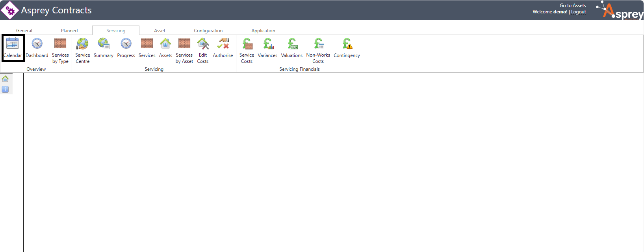
Task: Switch to the Configuration tab
Action: pyautogui.click(x=208, y=31)
